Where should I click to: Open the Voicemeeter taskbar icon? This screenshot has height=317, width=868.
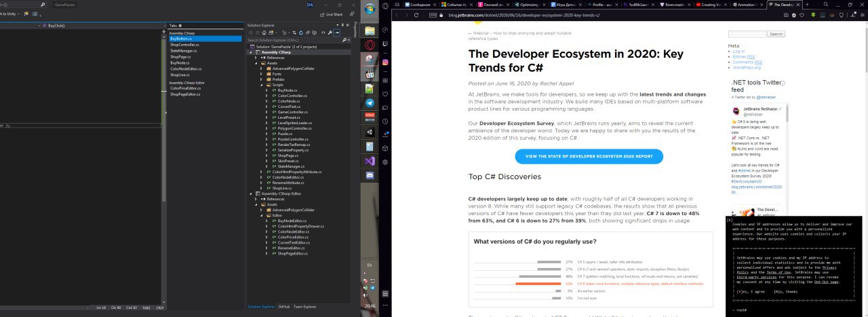pos(370,117)
